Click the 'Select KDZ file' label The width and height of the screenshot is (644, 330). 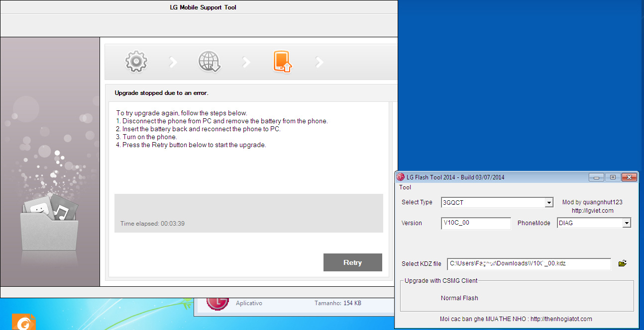pyautogui.click(x=422, y=264)
